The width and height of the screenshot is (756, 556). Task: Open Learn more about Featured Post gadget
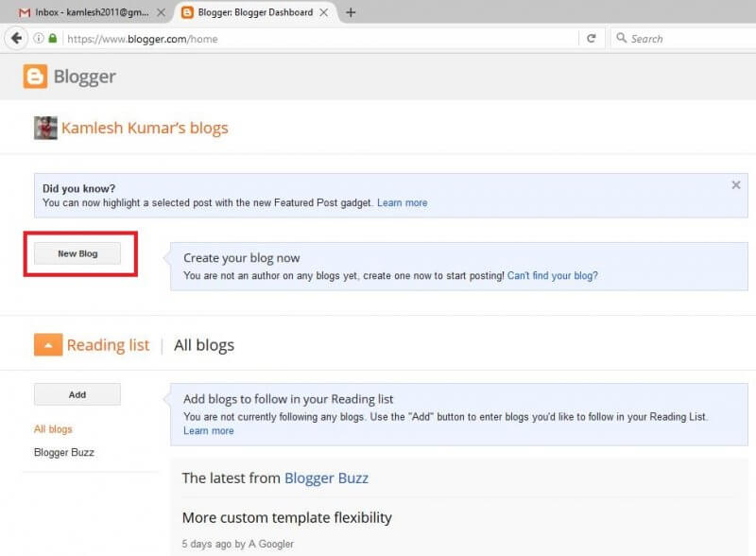click(x=403, y=202)
